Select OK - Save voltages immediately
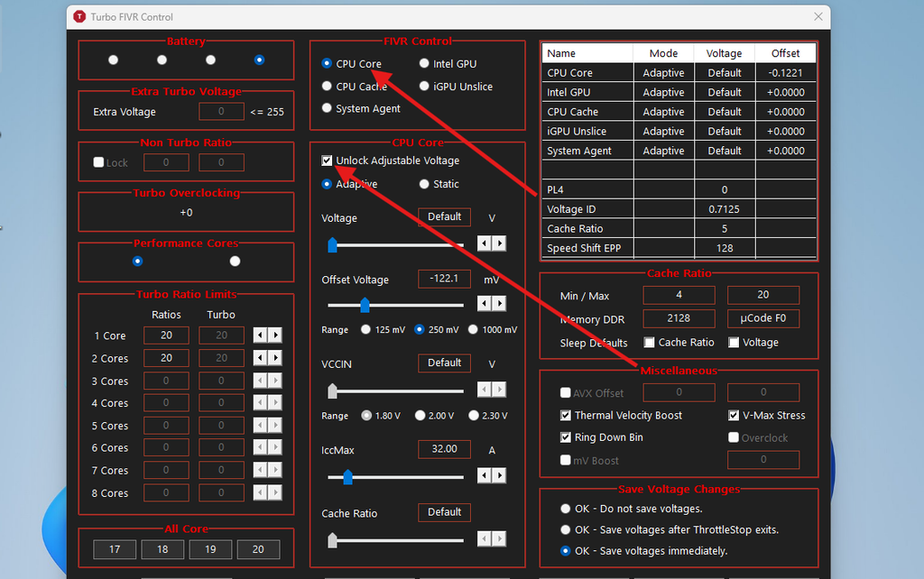924x579 pixels. [x=565, y=551]
